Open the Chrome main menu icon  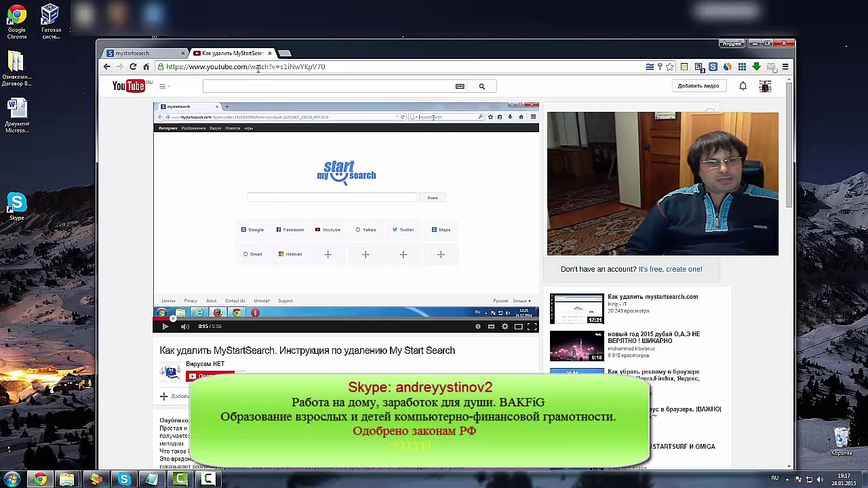[x=785, y=66]
